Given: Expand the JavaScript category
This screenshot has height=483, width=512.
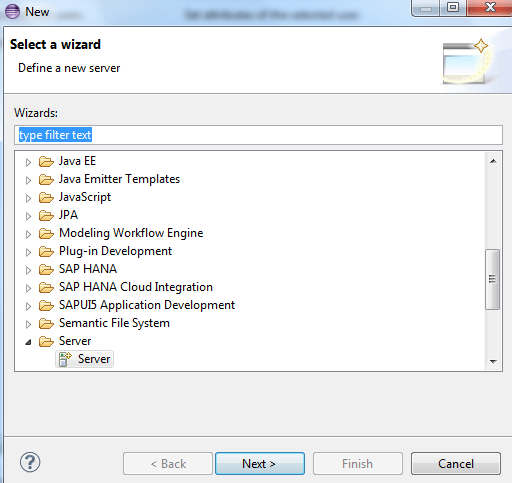Looking at the screenshot, I should 28,198.
